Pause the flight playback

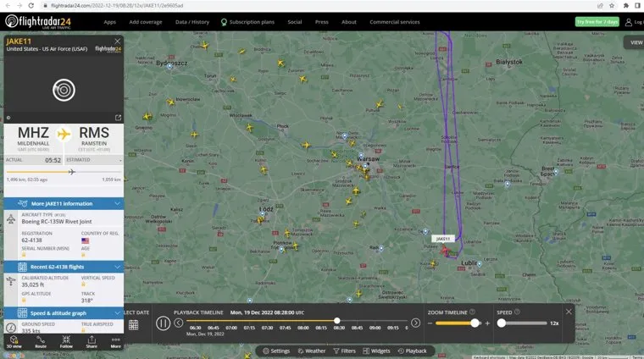163,323
